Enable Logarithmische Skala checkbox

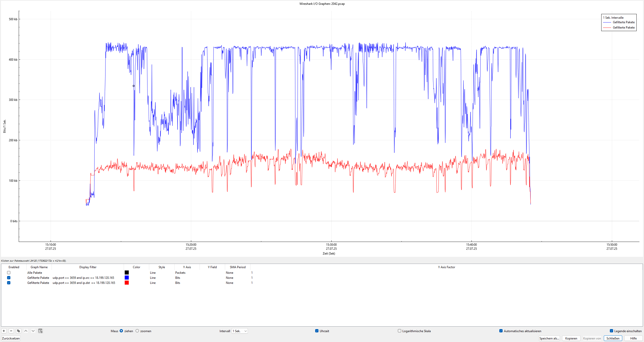pyautogui.click(x=399, y=331)
